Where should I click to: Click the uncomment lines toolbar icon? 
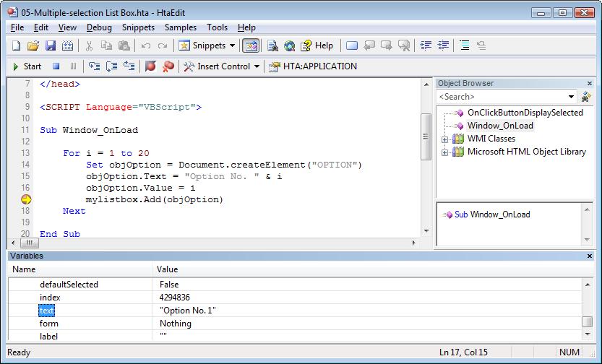click(x=481, y=45)
